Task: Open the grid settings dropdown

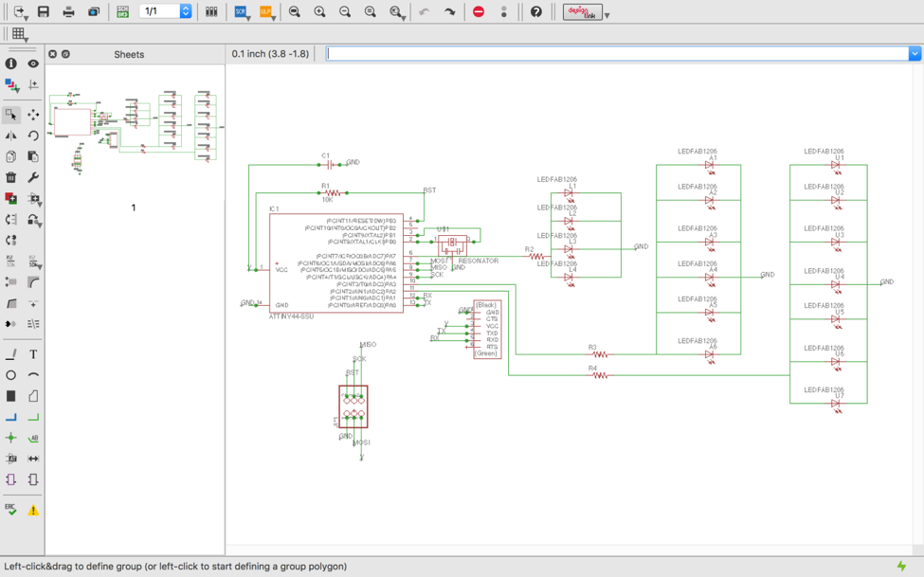Action: click(x=19, y=34)
